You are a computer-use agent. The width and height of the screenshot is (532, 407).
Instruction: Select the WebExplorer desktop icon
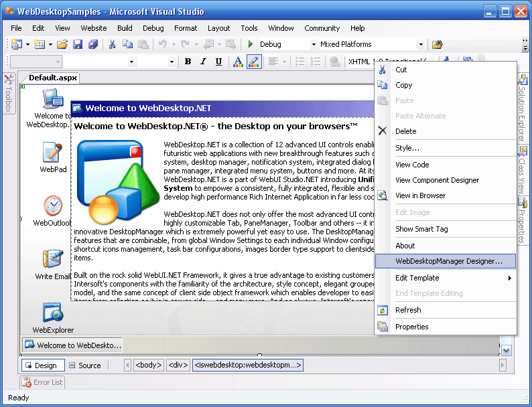pyautogui.click(x=53, y=313)
